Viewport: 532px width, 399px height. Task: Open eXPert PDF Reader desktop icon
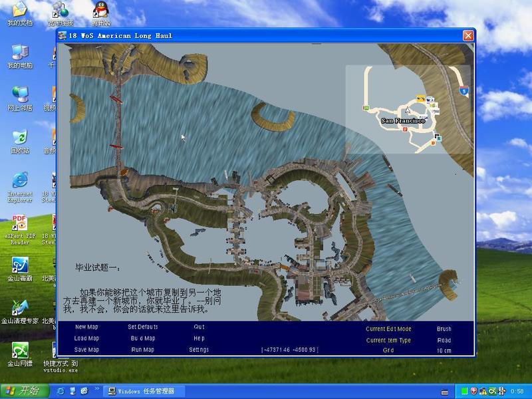[20, 229]
